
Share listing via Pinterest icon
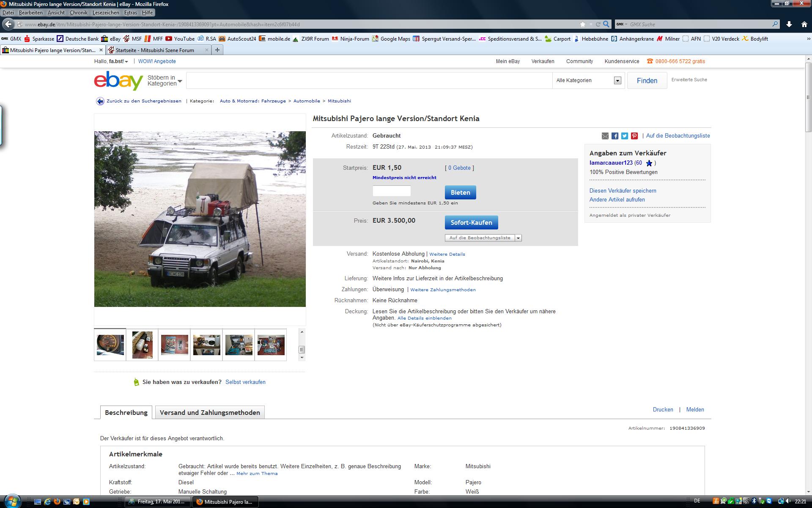pyautogui.click(x=634, y=136)
